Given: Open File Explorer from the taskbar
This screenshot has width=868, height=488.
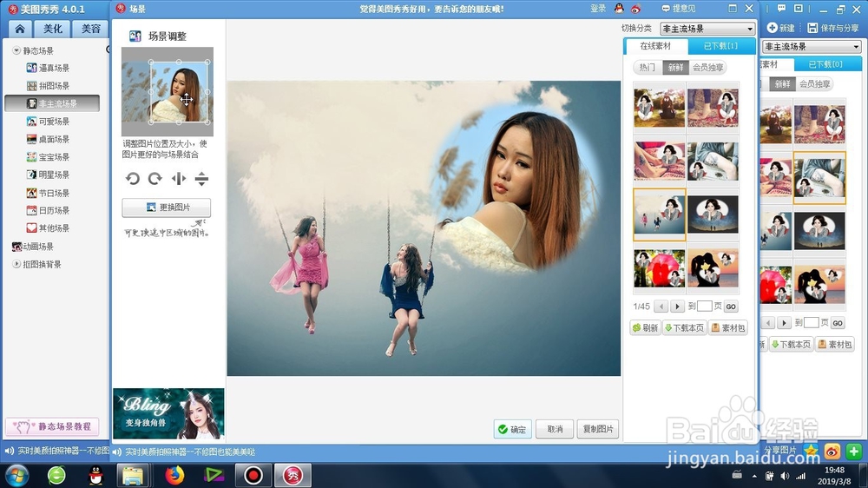Looking at the screenshot, I should point(132,475).
